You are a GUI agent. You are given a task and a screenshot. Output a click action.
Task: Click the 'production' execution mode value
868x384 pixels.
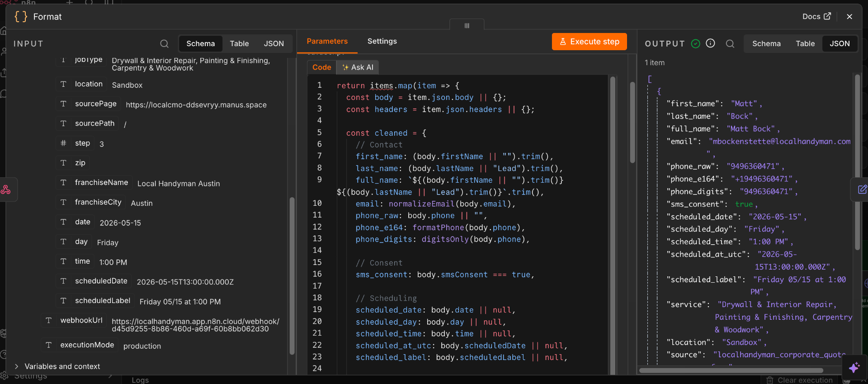point(142,346)
